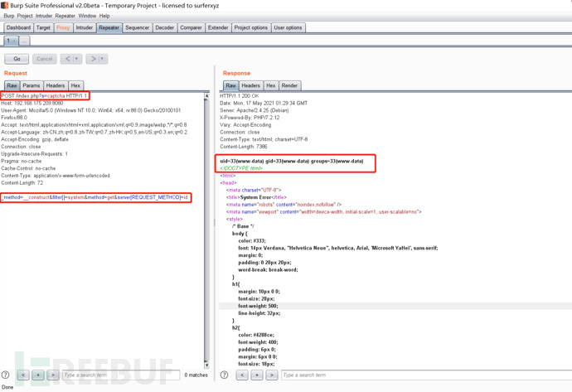
Task: Select the Repeater tool tab
Action: (x=109, y=27)
